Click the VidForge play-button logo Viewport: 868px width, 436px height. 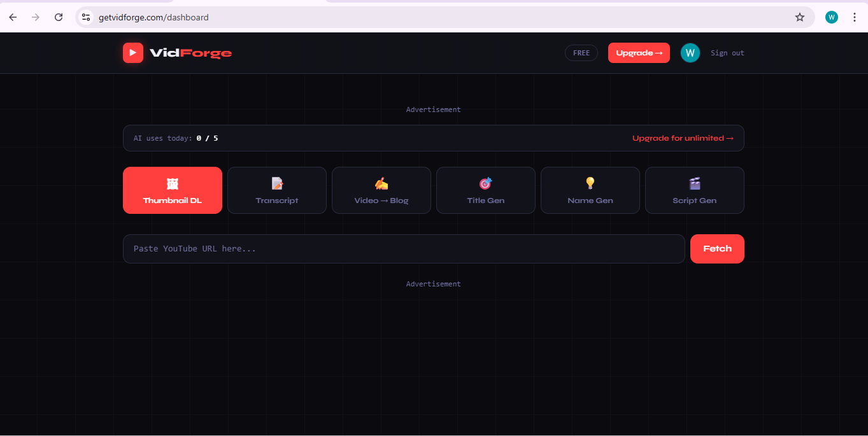[133, 53]
